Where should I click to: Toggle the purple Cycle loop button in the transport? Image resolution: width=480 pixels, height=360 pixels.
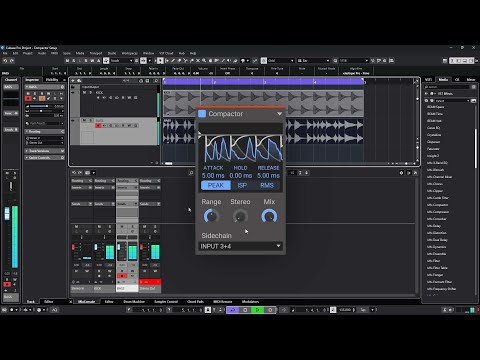click(x=233, y=310)
